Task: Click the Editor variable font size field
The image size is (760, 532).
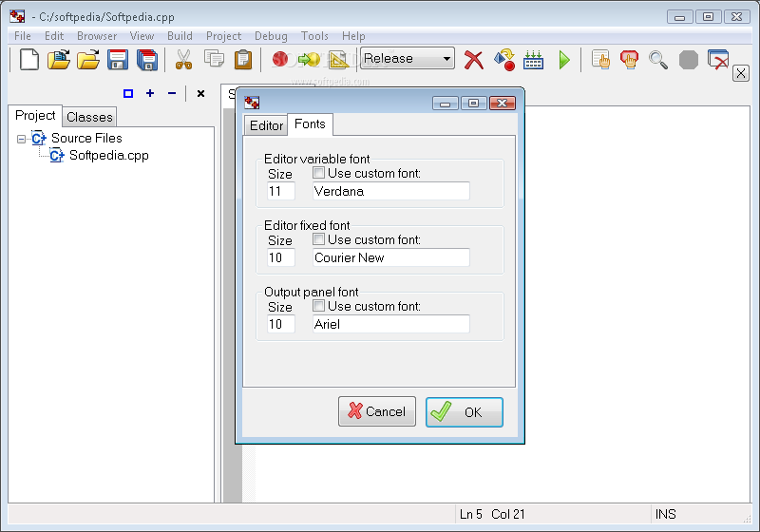Action: pyautogui.click(x=280, y=191)
